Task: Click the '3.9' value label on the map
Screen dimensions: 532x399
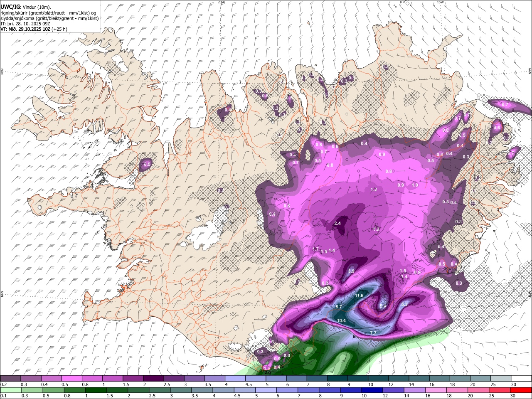Action: pyautogui.click(x=351, y=271)
